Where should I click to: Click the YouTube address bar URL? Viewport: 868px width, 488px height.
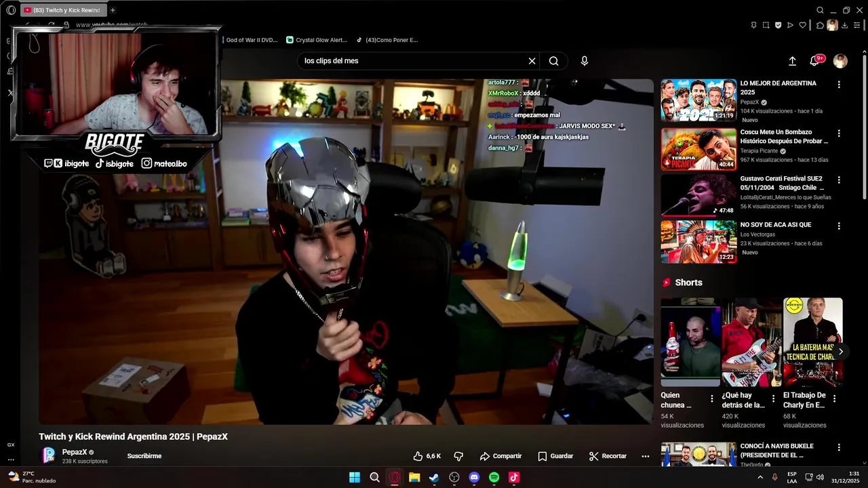[111, 25]
